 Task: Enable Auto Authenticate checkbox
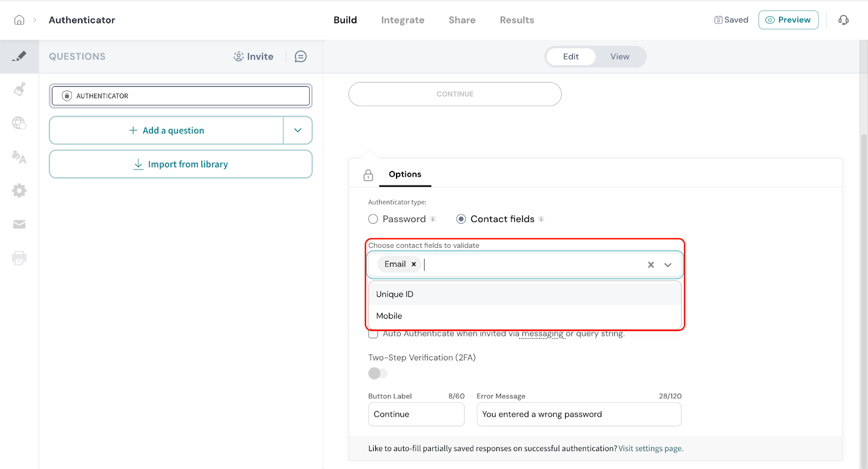(x=373, y=334)
